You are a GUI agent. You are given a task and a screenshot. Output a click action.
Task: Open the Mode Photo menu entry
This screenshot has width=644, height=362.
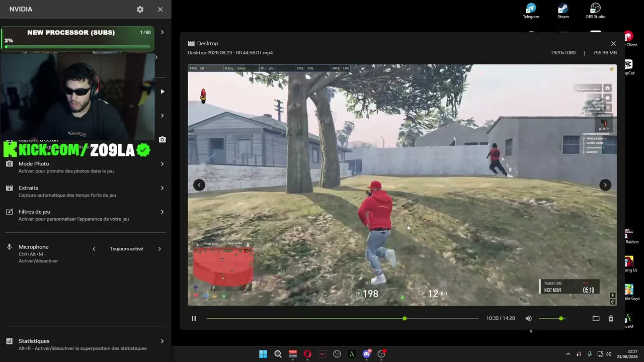click(86, 167)
